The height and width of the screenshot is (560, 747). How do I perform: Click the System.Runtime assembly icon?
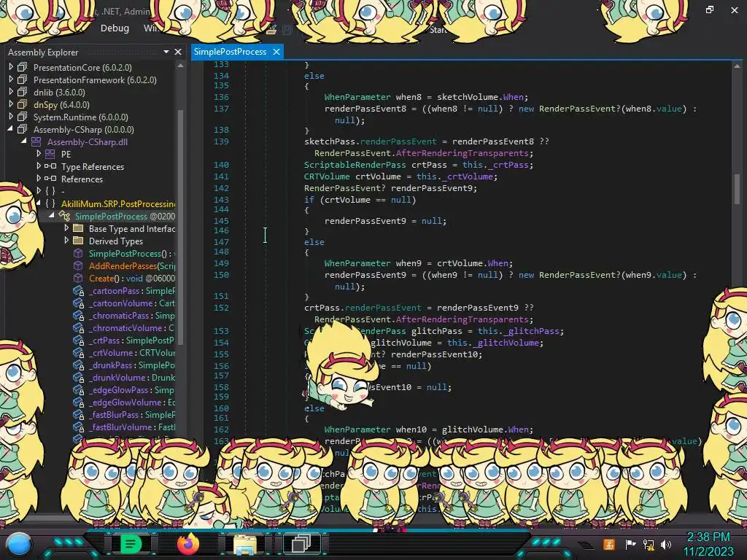[23, 117]
